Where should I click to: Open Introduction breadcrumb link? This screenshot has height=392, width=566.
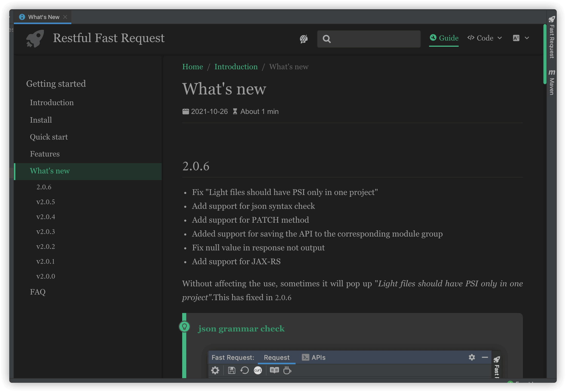point(236,67)
